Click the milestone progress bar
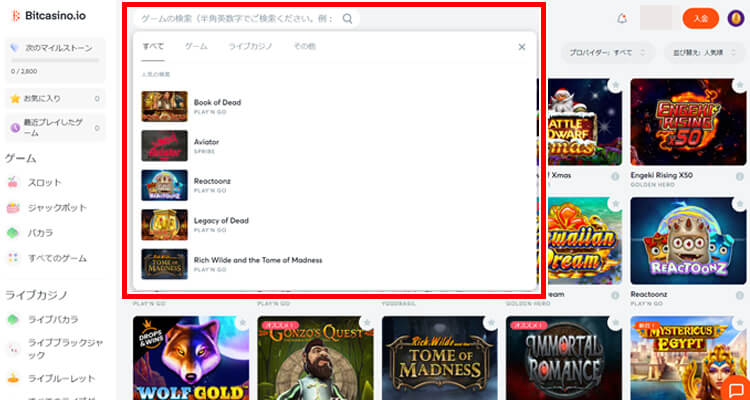Image resolution: width=750 pixels, height=400 pixels. tap(55, 60)
